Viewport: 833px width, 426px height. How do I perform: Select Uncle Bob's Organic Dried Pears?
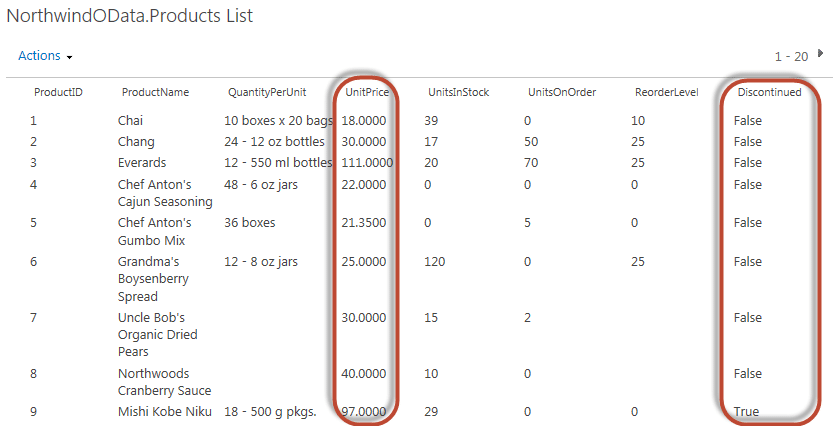(x=157, y=335)
